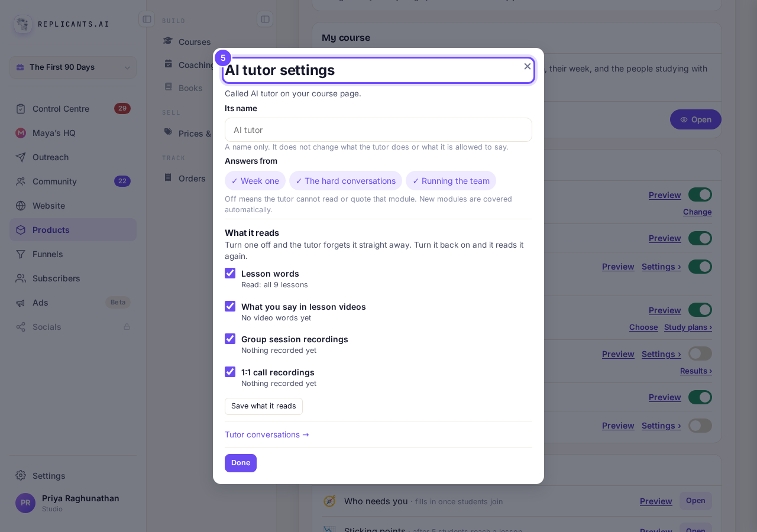
Task: Click the Settings gear icon in sidebar
Action: click(x=21, y=476)
